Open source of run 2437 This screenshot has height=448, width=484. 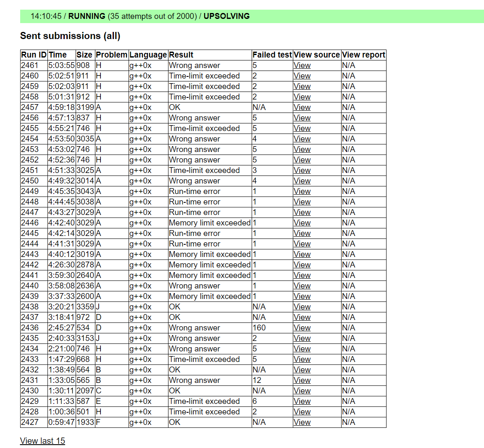[302, 317]
